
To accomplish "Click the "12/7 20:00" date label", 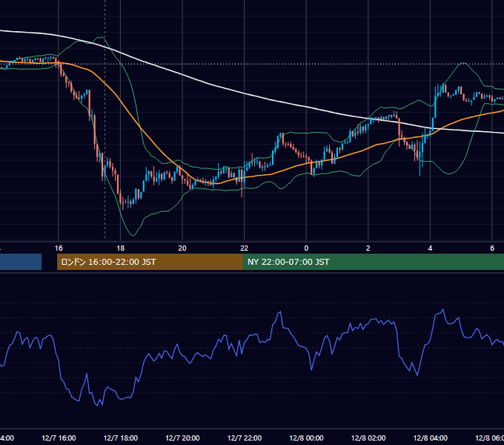I will click(x=182, y=438).
